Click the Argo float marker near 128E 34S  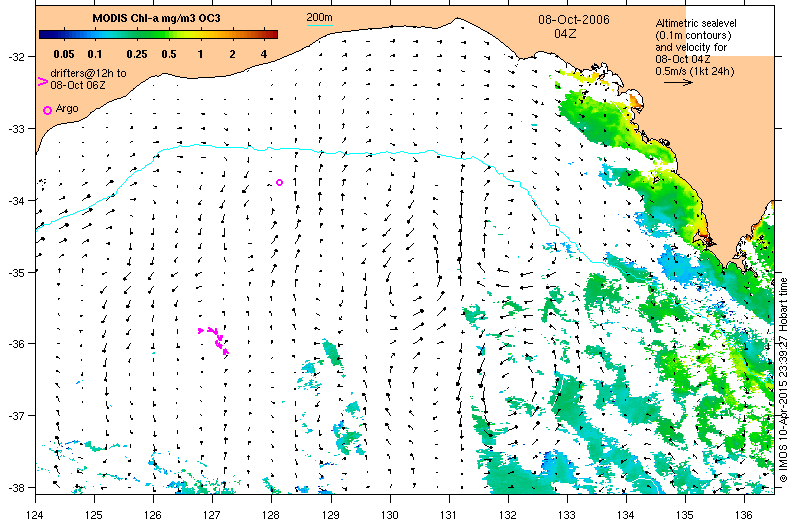(279, 182)
